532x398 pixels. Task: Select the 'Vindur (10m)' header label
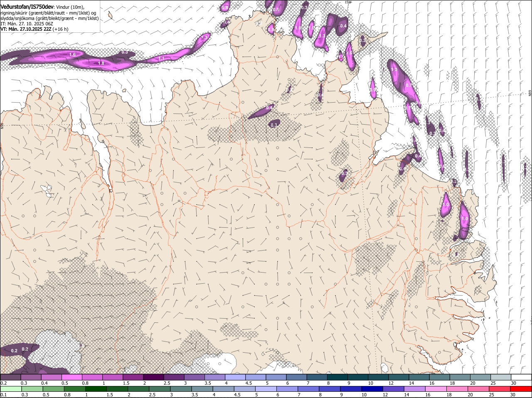(70, 7)
